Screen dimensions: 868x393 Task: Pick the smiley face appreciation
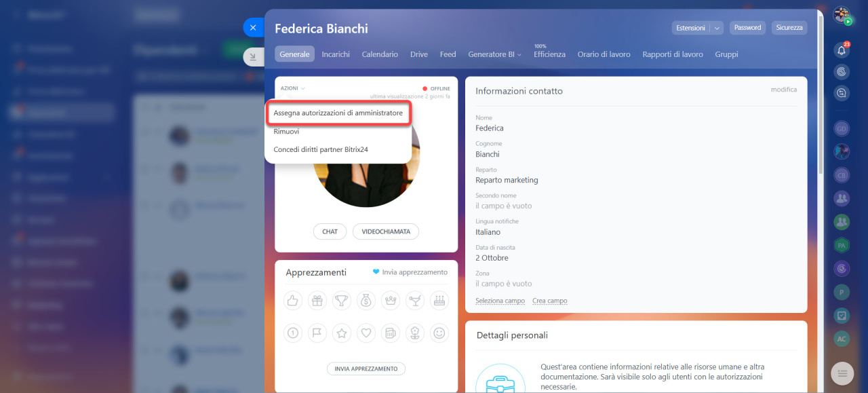[x=439, y=333]
